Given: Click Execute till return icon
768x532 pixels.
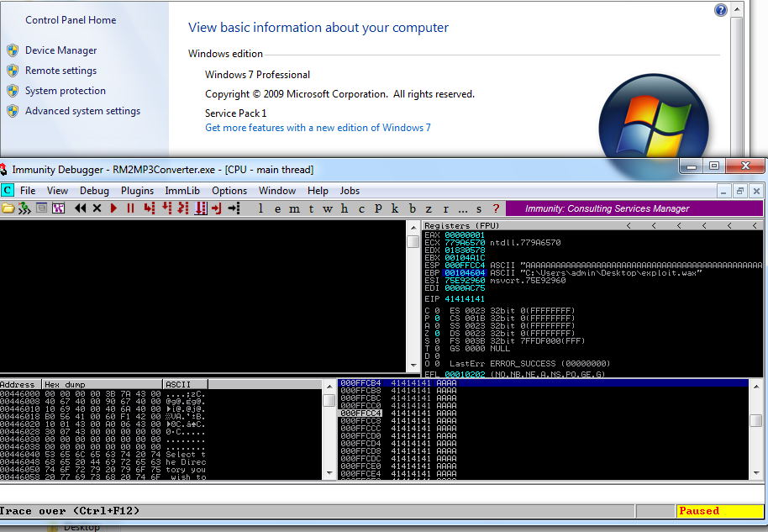Looking at the screenshot, I should 217,208.
